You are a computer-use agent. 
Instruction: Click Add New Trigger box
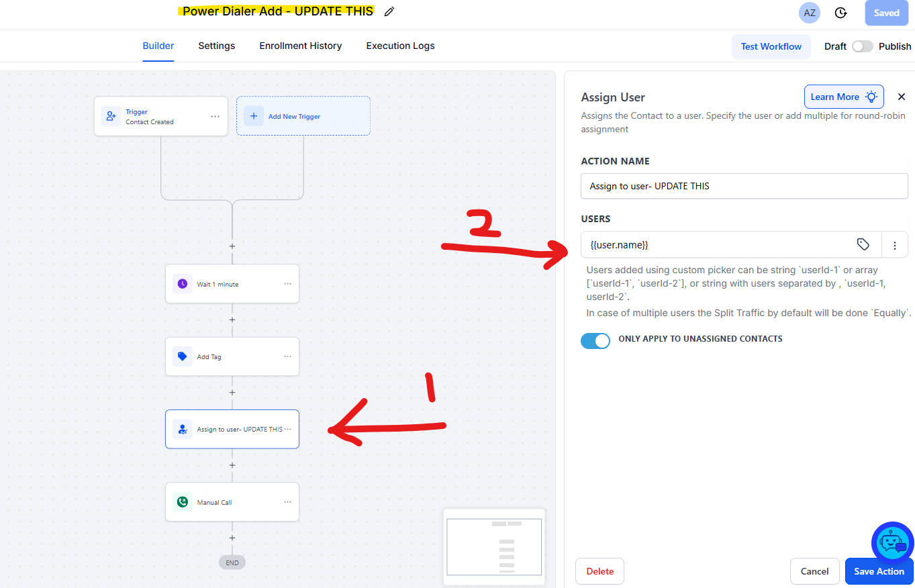pyautogui.click(x=303, y=116)
